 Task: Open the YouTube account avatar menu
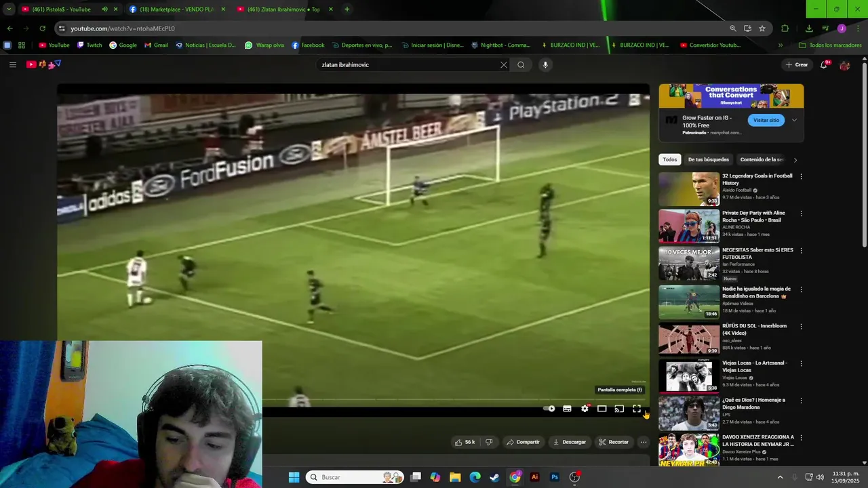(x=844, y=65)
